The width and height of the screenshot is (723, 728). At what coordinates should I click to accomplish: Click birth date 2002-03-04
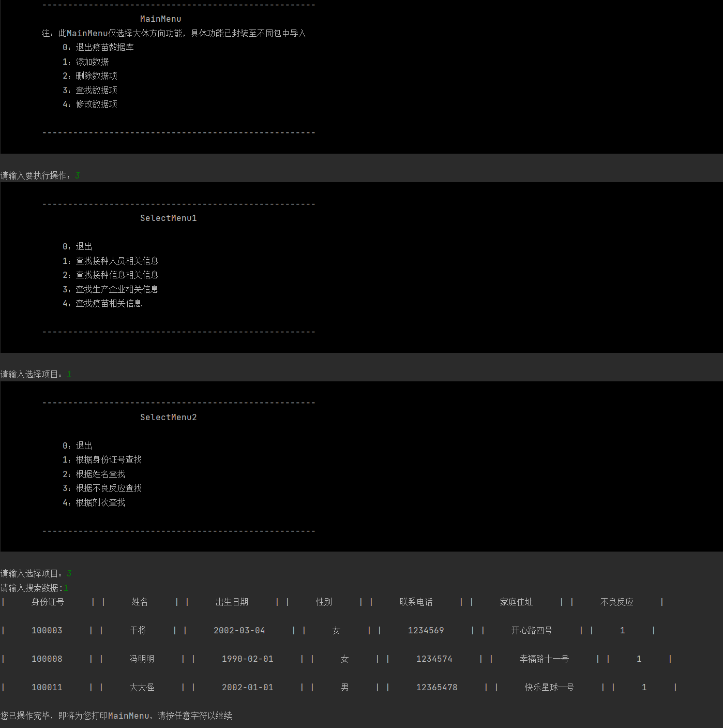[239, 630]
